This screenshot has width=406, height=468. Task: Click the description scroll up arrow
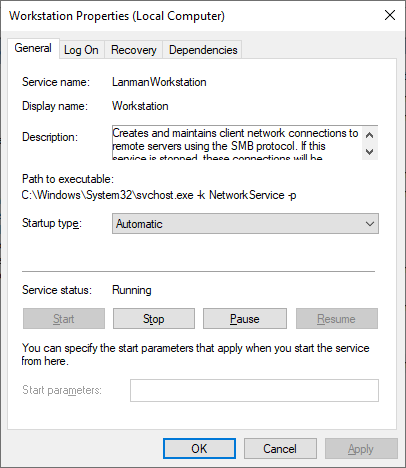pyautogui.click(x=369, y=135)
